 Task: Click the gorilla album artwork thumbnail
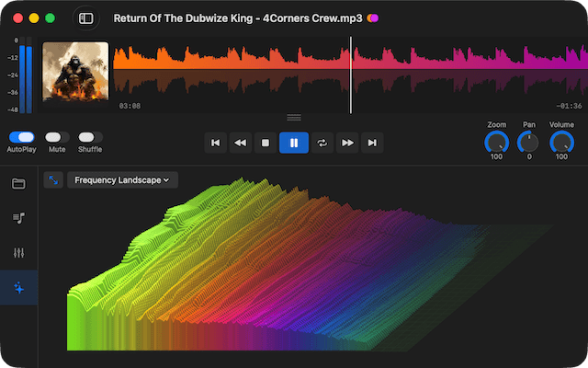(x=75, y=72)
